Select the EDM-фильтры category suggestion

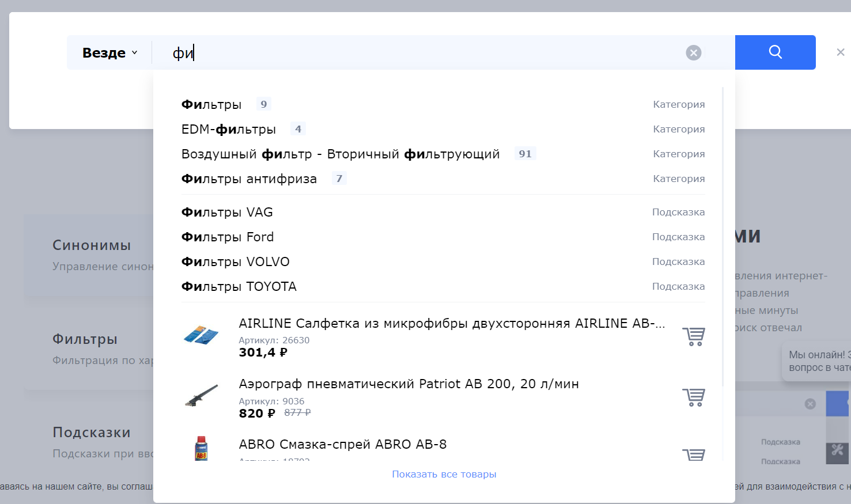click(x=229, y=130)
